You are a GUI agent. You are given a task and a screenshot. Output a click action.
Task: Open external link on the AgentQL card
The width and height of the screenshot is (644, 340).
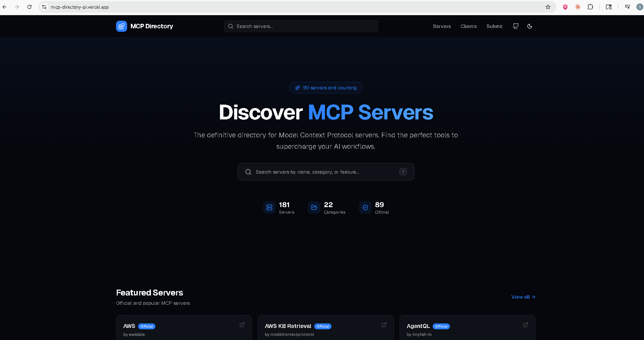pos(525,325)
